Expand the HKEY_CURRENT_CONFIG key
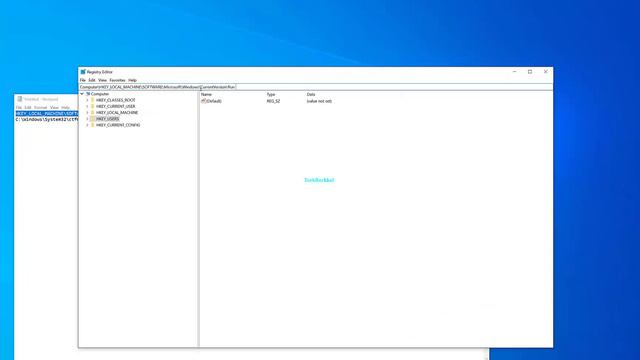Viewport: 640px width, 360px height. pos(87,125)
